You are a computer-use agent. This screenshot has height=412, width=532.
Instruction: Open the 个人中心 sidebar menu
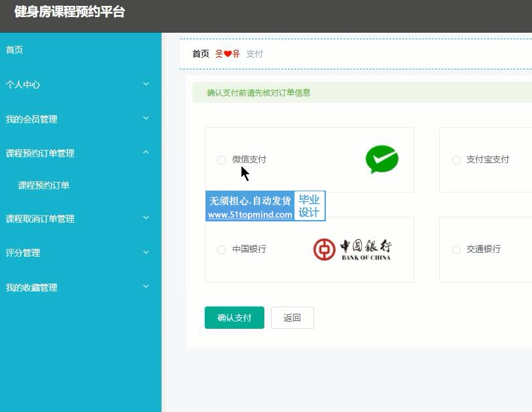pos(80,84)
